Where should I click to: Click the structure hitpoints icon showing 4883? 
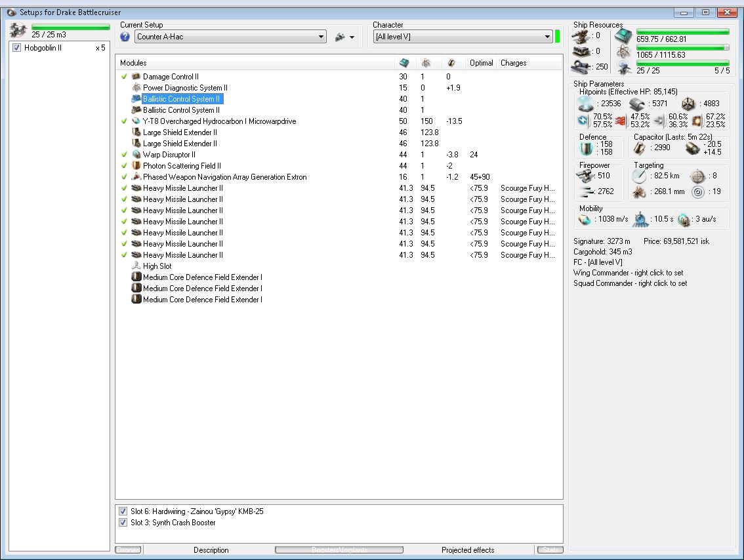[688, 104]
